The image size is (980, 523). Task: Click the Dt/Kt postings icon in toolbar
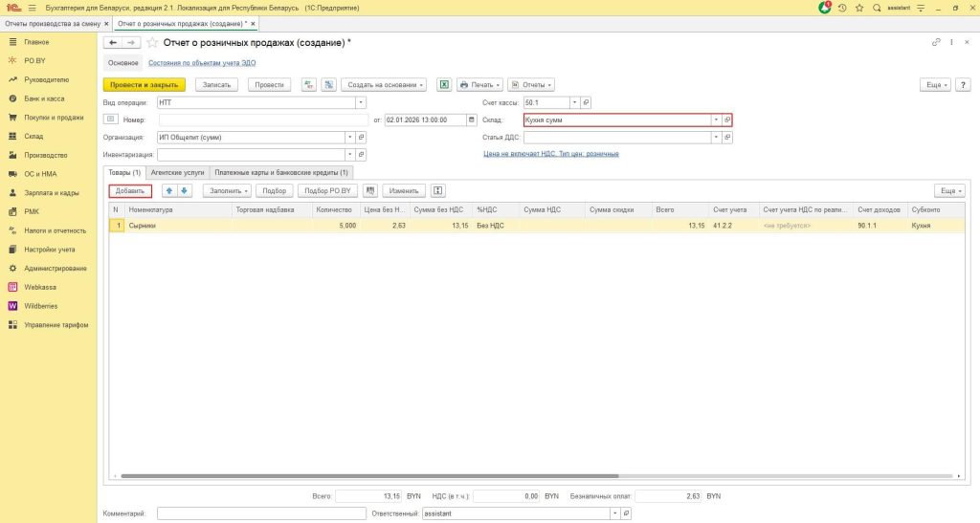click(309, 84)
